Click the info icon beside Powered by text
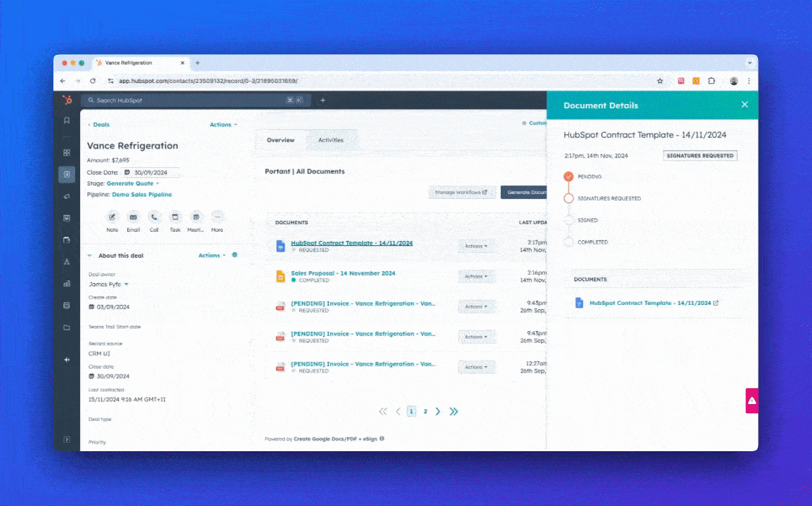Viewport: 812px width, 506px height. click(x=381, y=439)
